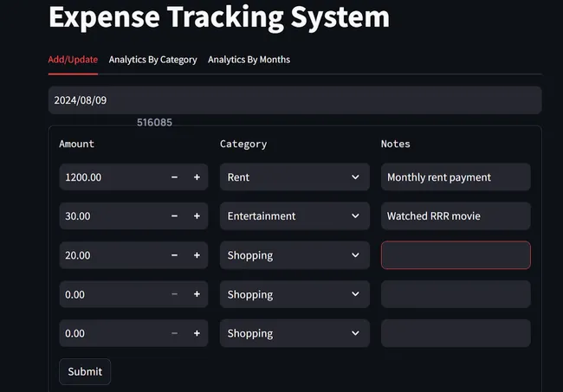Click plus on the fourth row amount
The width and height of the screenshot is (563, 392).
(x=197, y=294)
